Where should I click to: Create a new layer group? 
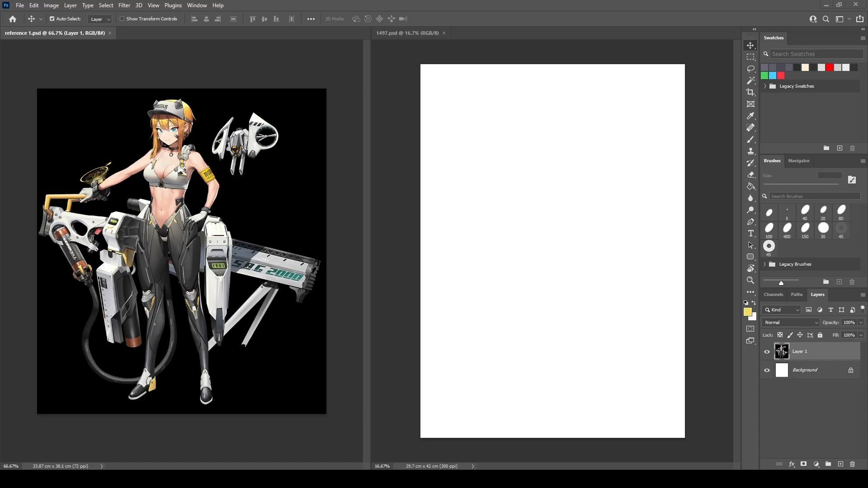(828, 464)
